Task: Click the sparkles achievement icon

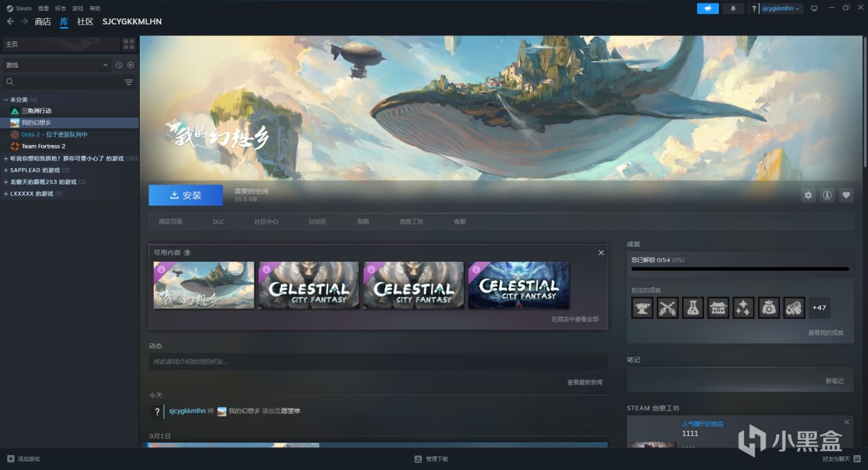Action: (x=743, y=308)
